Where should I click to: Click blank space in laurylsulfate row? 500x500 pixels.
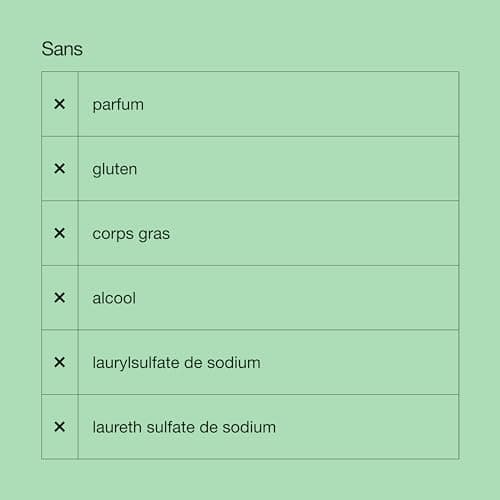click(x=360, y=362)
